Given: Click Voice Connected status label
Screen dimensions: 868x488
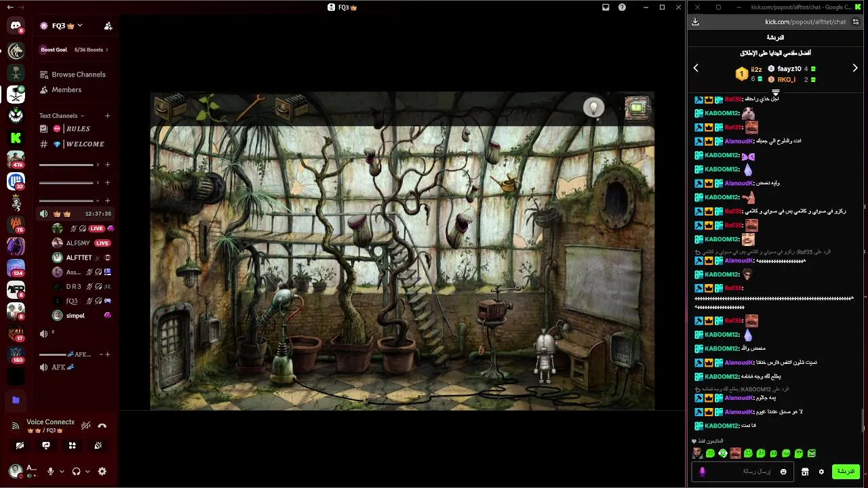Looking at the screenshot, I should click(50, 422).
